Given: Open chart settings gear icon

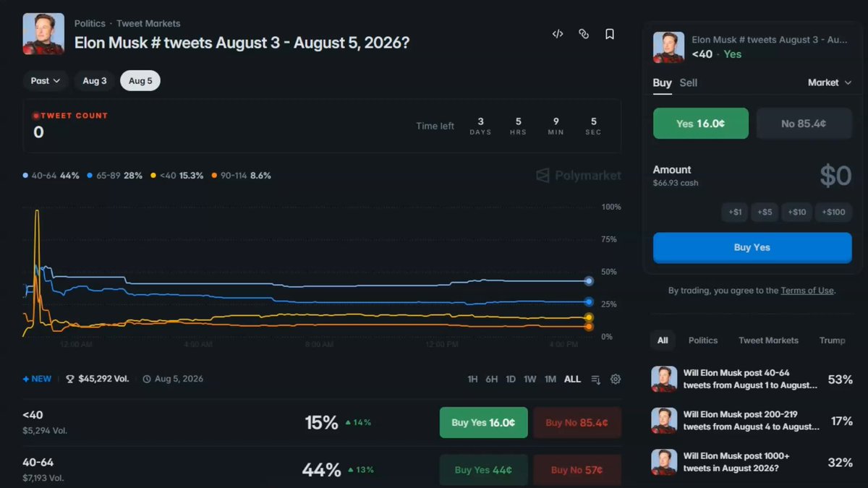Looking at the screenshot, I should point(616,379).
